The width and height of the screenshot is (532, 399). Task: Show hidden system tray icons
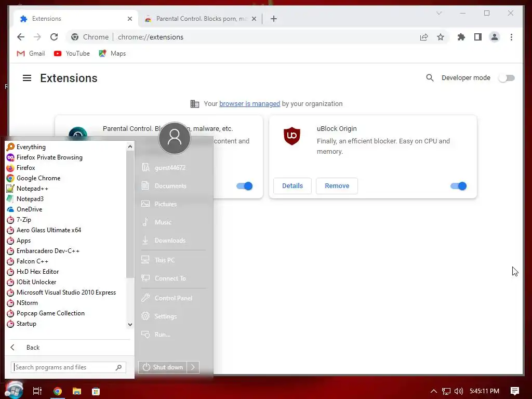pyautogui.click(x=434, y=391)
